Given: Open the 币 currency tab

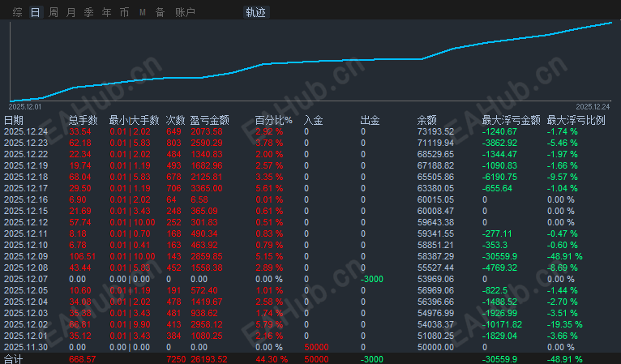Looking at the screenshot, I should 124,12.
